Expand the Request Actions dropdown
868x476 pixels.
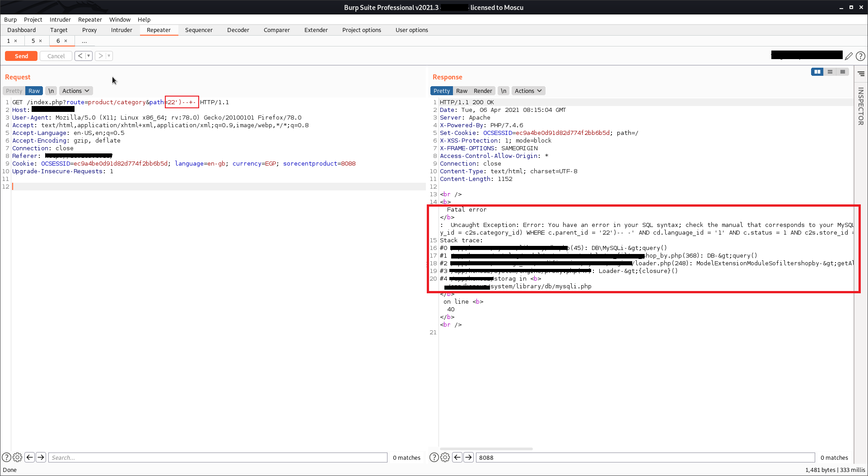pyautogui.click(x=75, y=91)
